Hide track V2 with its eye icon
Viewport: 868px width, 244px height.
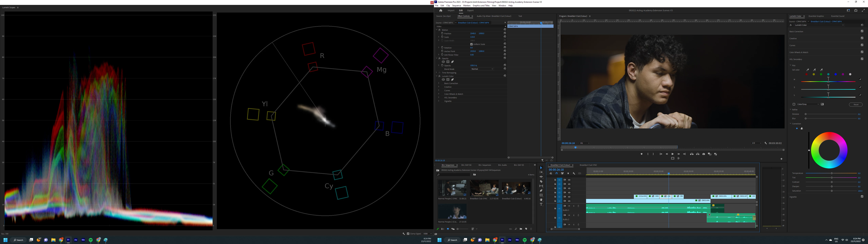pyautogui.click(x=569, y=197)
